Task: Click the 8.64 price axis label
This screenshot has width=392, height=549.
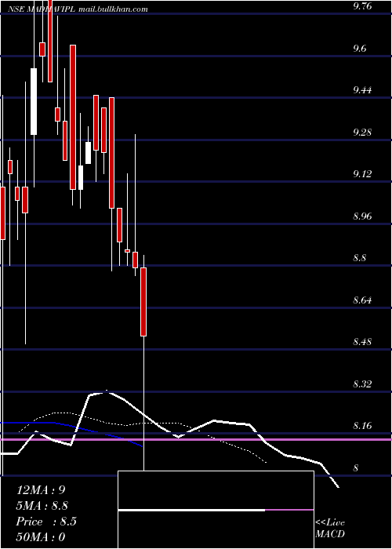Action: click(x=364, y=300)
